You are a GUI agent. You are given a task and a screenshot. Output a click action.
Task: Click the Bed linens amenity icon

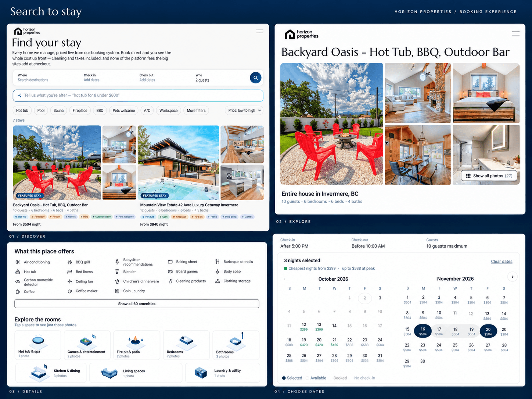point(70,272)
